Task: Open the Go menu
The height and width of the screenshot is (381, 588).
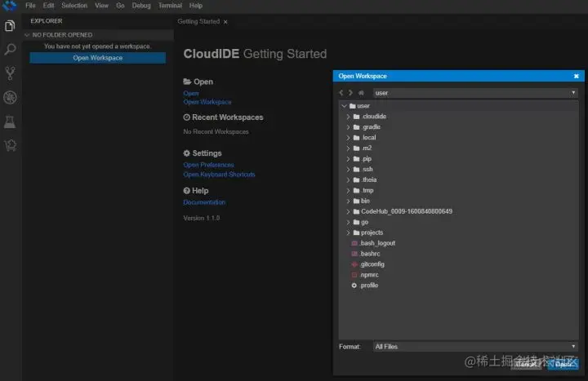Action: [120, 6]
